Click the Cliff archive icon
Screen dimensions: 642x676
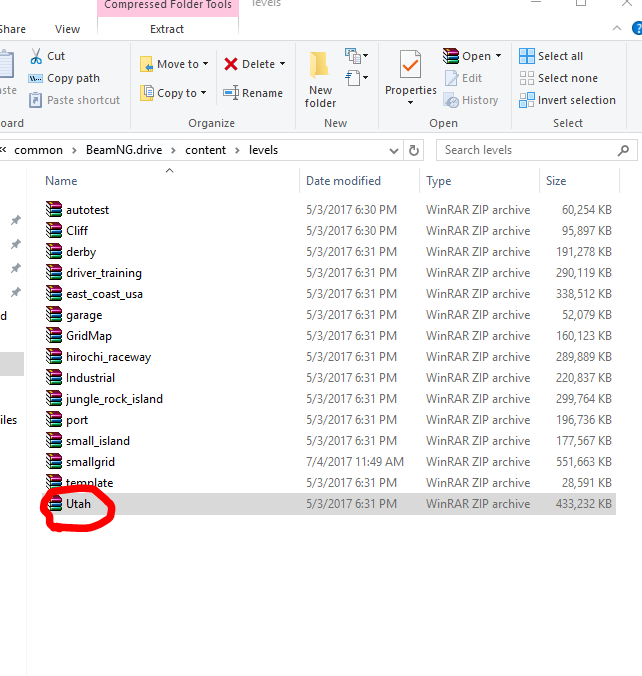click(x=54, y=230)
